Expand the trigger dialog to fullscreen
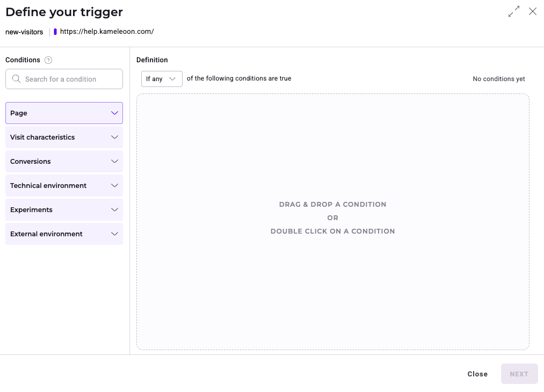 (514, 11)
